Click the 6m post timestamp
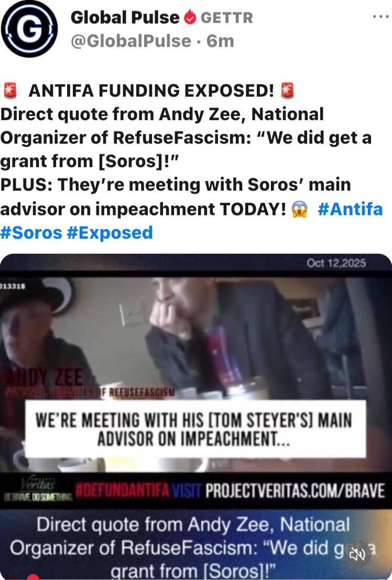Screen dimensions: 392x580 (221, 41)
